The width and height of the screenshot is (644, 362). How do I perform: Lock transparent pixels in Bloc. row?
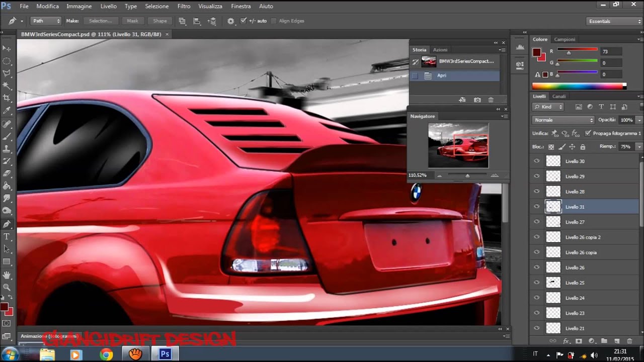pyautogui.click(x=551, y=147)
